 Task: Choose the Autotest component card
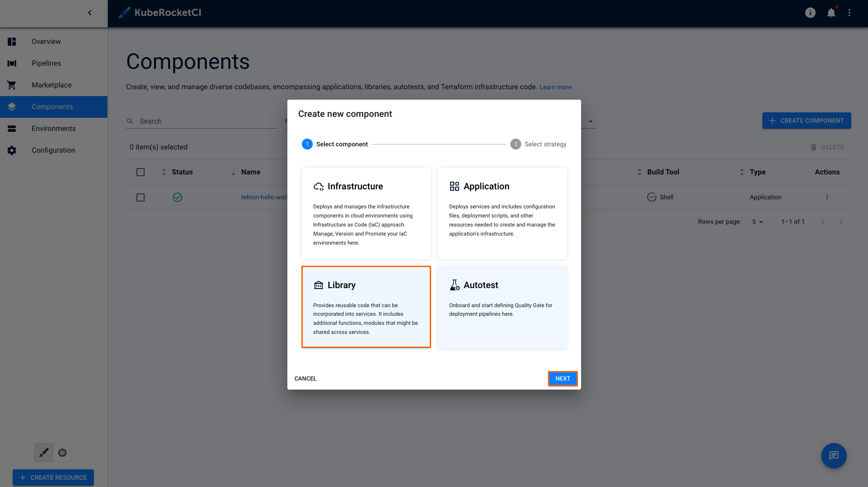click(502, 307)
